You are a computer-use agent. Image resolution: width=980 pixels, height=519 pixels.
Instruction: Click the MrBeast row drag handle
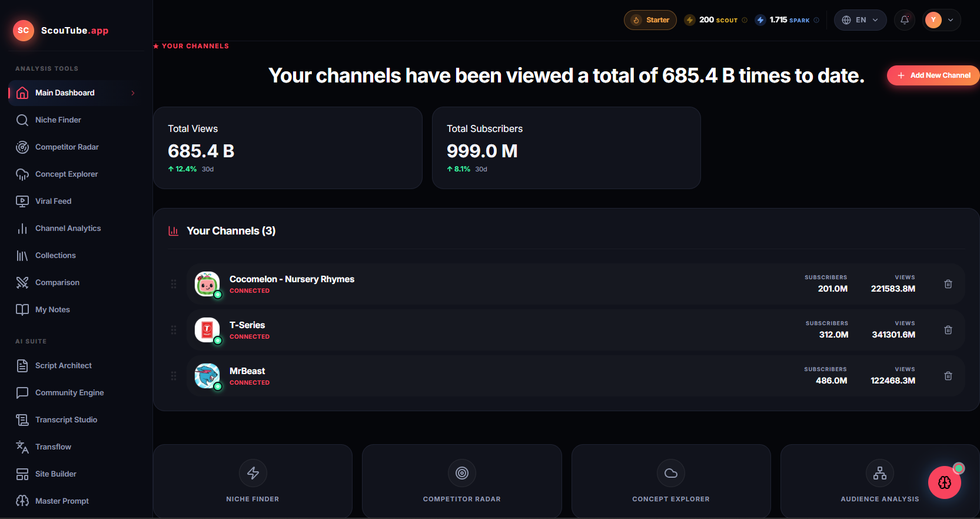174,376
